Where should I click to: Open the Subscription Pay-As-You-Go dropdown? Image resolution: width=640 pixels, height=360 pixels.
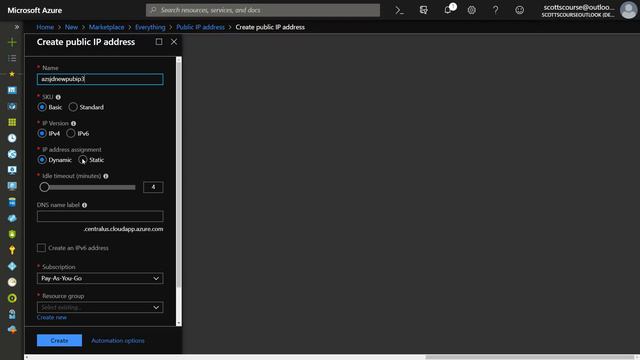pos(100,278)
